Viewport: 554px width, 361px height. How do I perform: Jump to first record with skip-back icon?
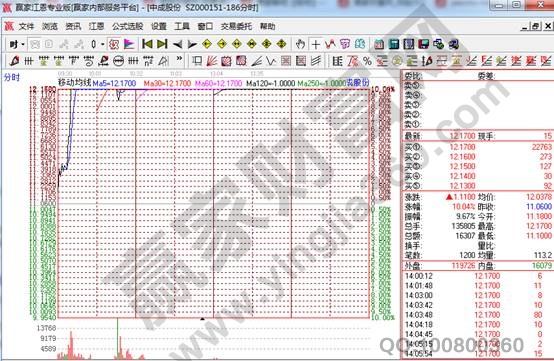pyautogui.click(x=147, y=44)
